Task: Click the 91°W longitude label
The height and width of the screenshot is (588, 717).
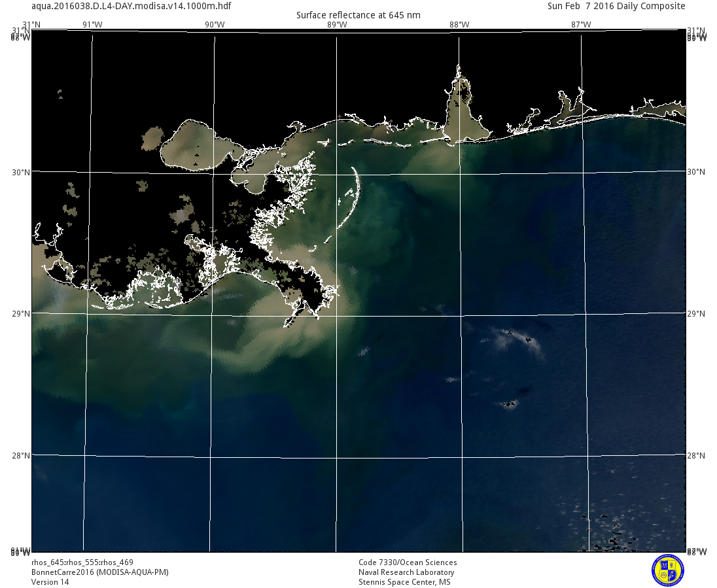Action: (92, 25)
